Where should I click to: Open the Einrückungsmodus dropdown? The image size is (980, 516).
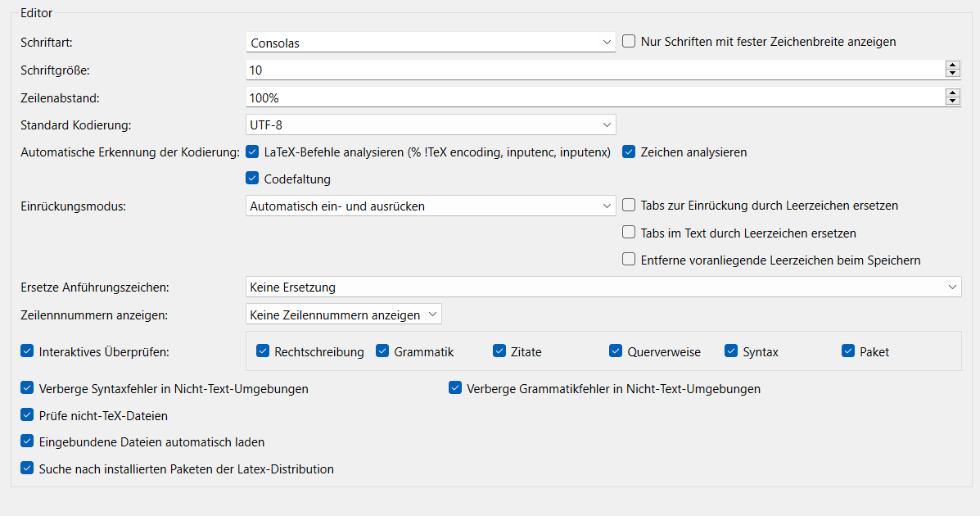coord(431,206)
